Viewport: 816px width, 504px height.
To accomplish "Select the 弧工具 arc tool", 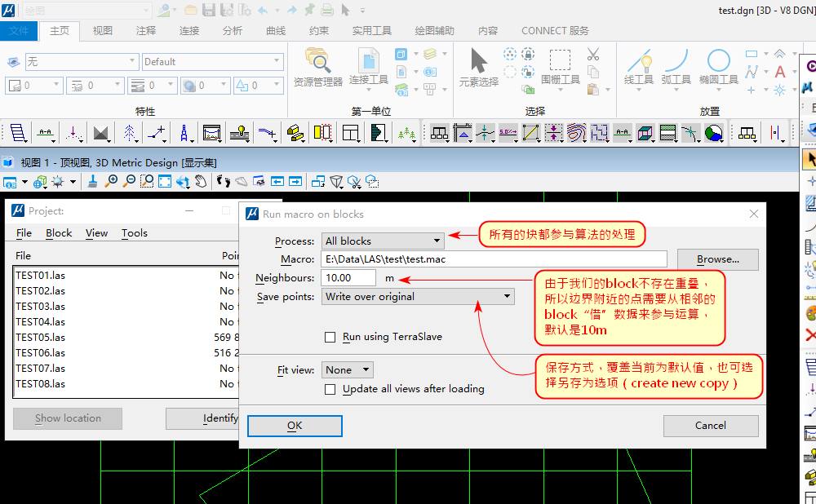I will (676, 68).
